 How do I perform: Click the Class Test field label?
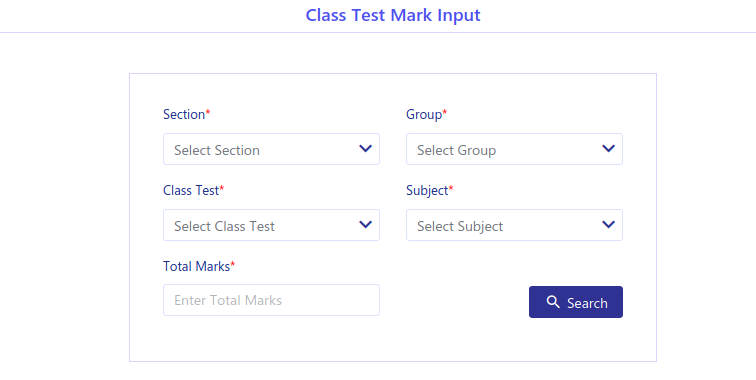[x=191, y=190]
